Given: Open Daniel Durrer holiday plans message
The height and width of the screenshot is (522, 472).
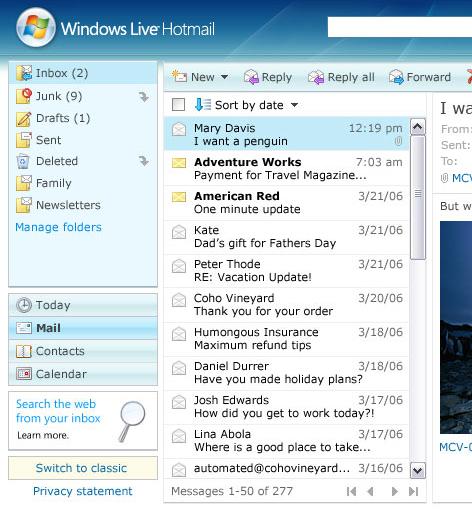Looking at the screenshot, I should (287, 373).
